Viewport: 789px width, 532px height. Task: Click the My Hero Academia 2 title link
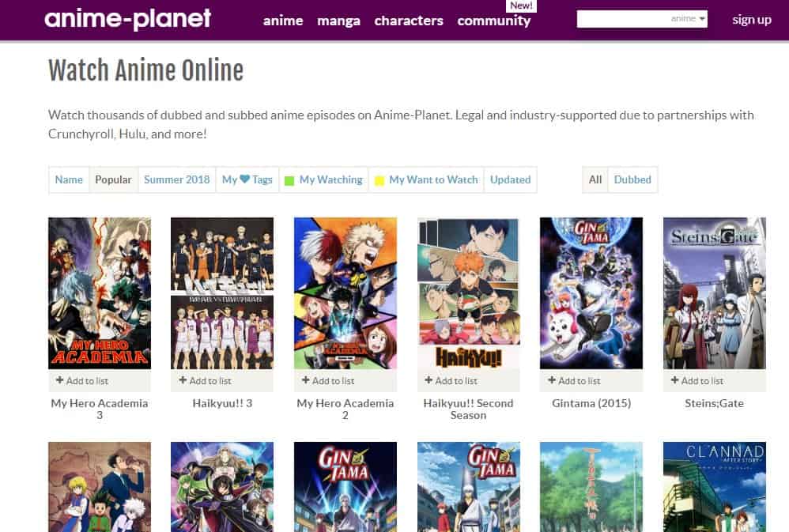pos(345,409)
